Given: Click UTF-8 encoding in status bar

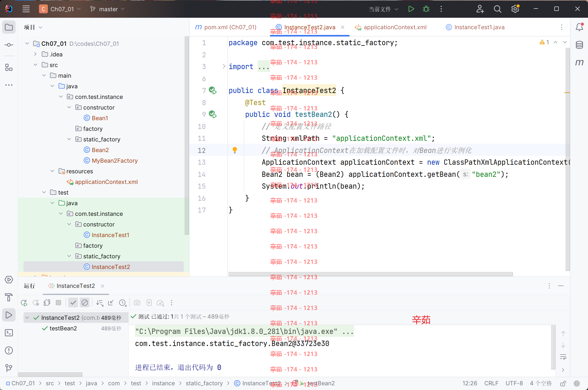Looking at the screenshot, I should tap(514, 383).
